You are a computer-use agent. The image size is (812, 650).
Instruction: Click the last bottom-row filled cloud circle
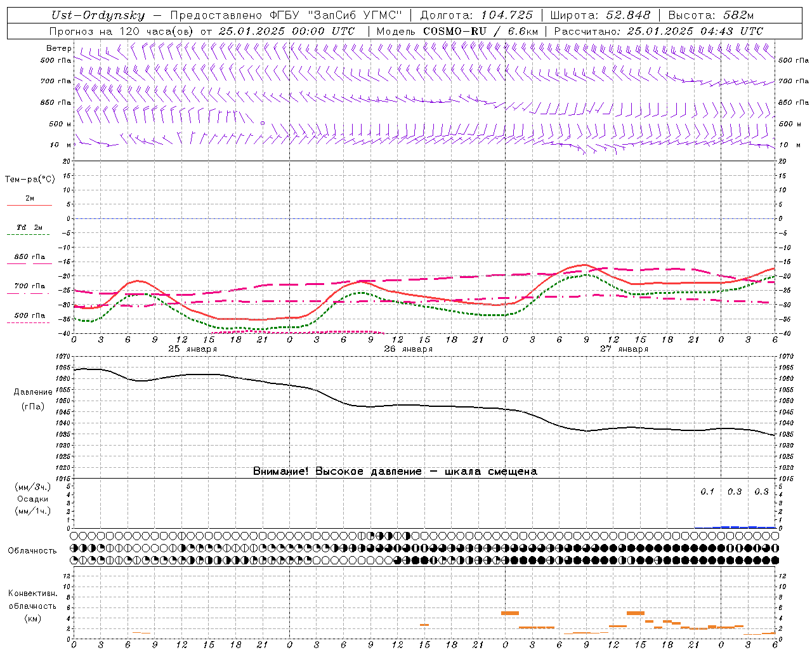(775, 560)
